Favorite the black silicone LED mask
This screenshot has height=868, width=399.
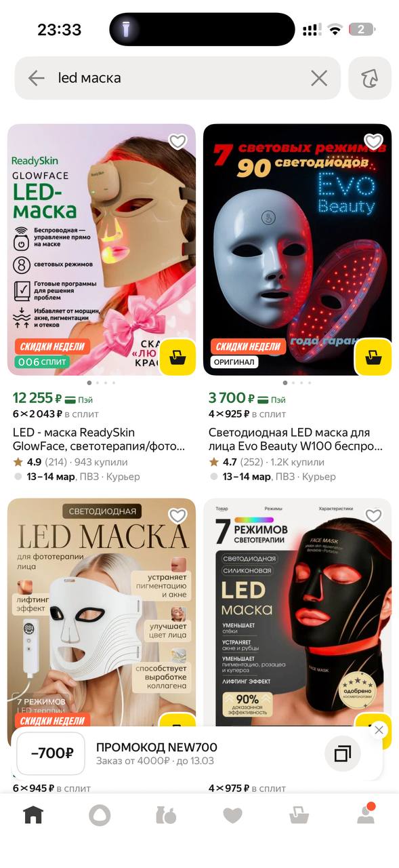(373, 516)
